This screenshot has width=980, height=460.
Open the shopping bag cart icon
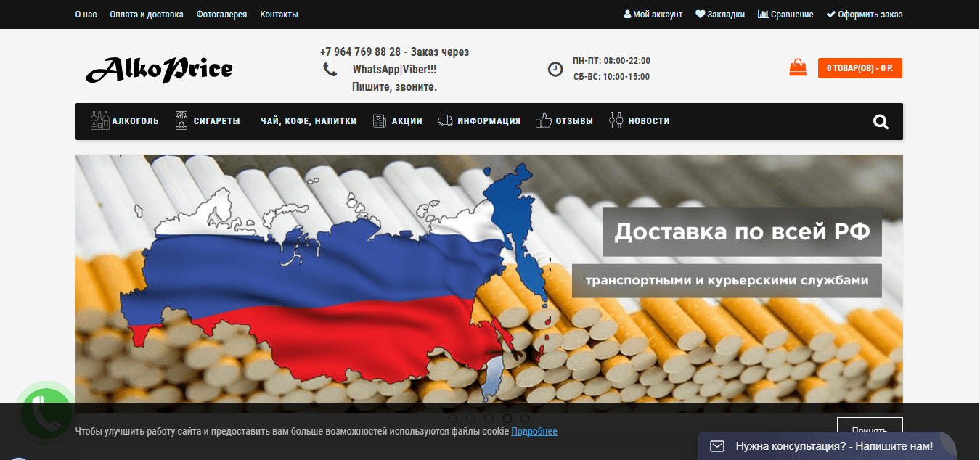click(x=798, y=68)
